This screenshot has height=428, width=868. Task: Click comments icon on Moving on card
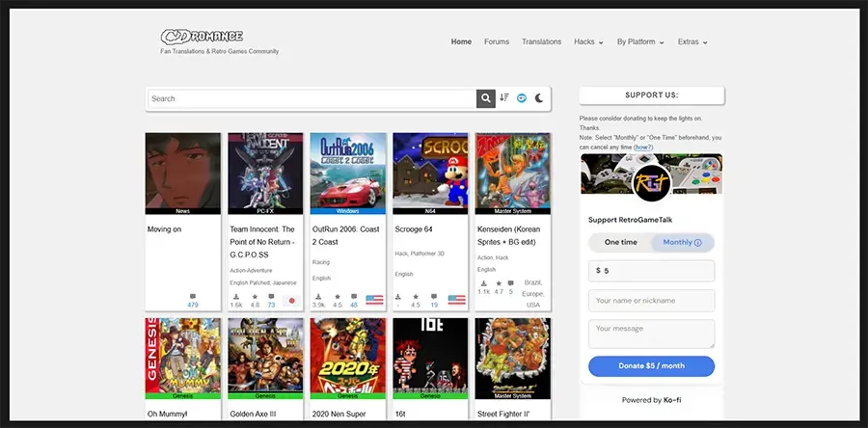click(x=193, y=296)
